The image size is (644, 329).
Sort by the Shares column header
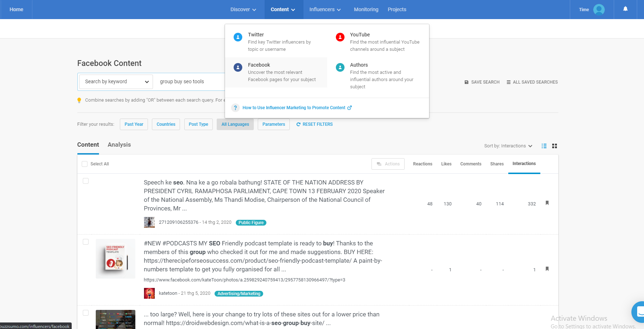pyautogui.click(x=497, y=164)
